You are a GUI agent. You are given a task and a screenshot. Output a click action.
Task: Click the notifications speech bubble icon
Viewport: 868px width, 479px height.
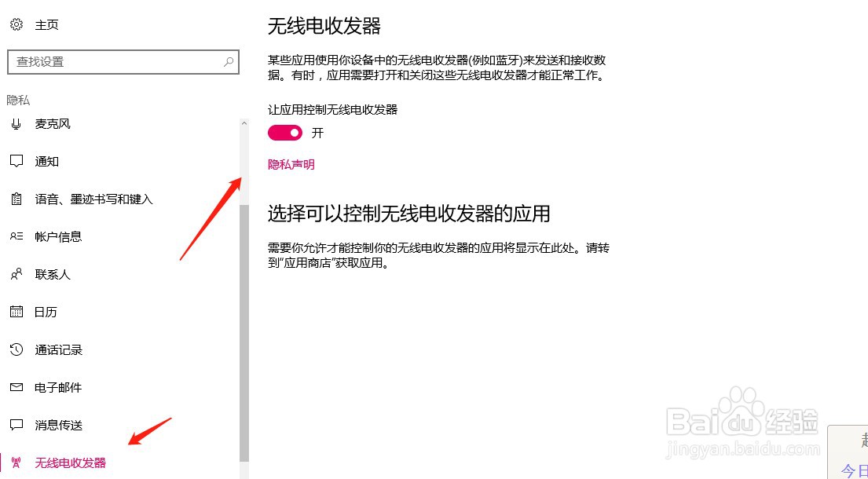click(x=16, y=161)
